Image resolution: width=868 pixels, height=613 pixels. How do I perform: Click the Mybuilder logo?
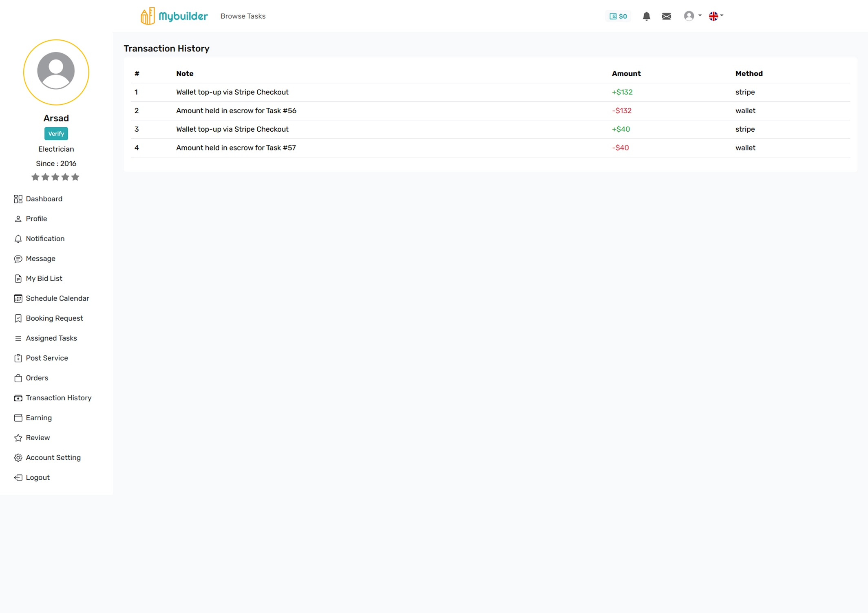point(174,16)
